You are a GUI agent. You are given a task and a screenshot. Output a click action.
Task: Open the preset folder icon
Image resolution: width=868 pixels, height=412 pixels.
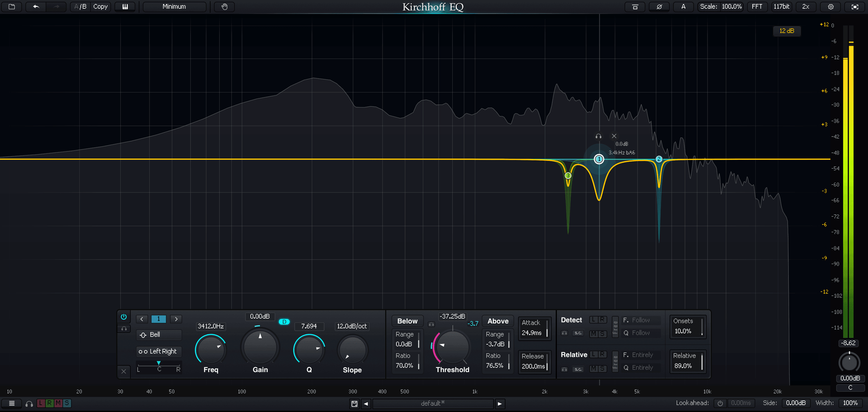pyautogui.click(x=12, y=7)
